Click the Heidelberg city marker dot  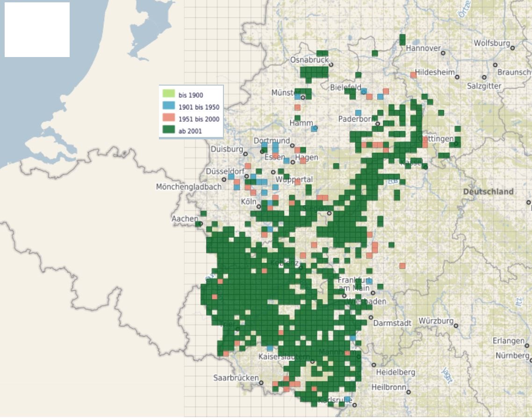pos(374,365)
